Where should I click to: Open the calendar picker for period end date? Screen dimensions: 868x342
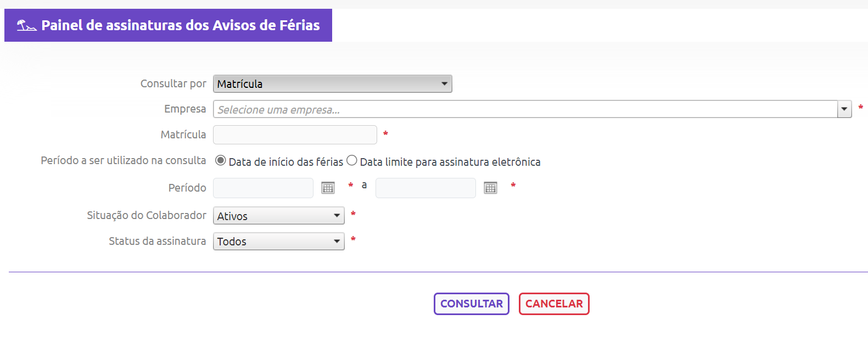490,188
